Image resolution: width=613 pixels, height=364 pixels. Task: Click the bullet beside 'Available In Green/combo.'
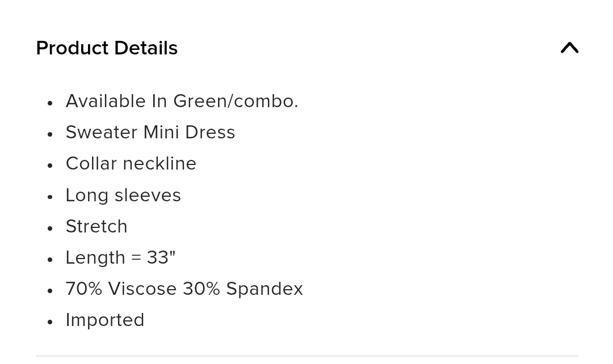tap(49, 103)
